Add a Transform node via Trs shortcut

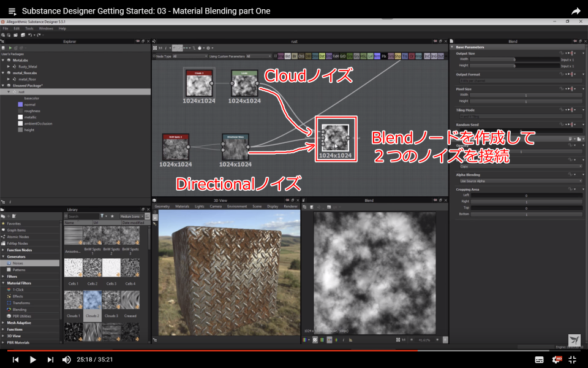click(x=405, y=56)
